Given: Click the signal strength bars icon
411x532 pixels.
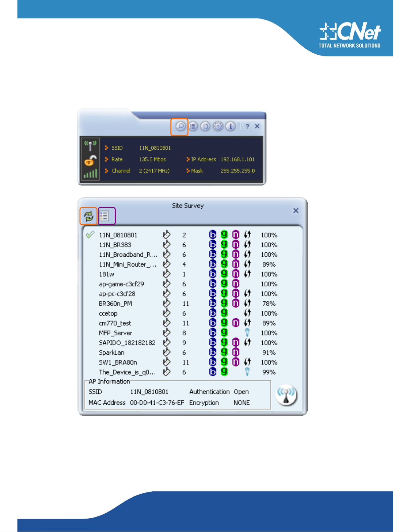Looking at the screenshot, I should (x=90, y=174).
